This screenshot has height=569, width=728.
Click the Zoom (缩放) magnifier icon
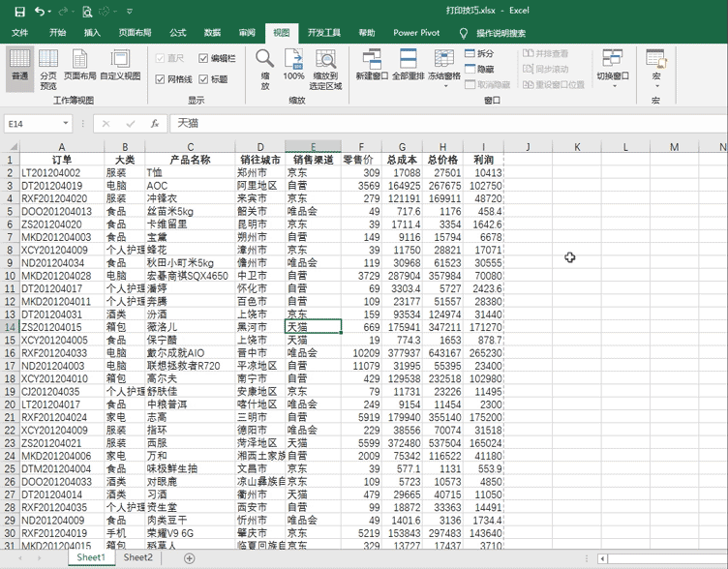264,59
